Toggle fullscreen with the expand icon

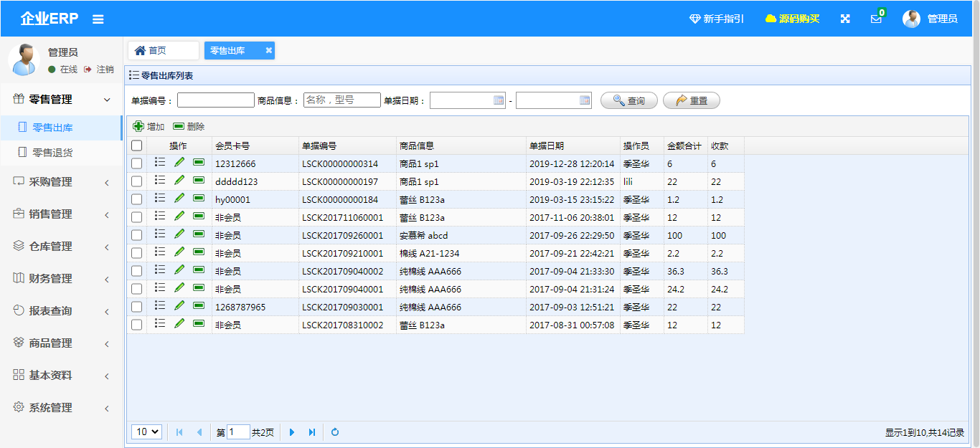tap(845, 19)
